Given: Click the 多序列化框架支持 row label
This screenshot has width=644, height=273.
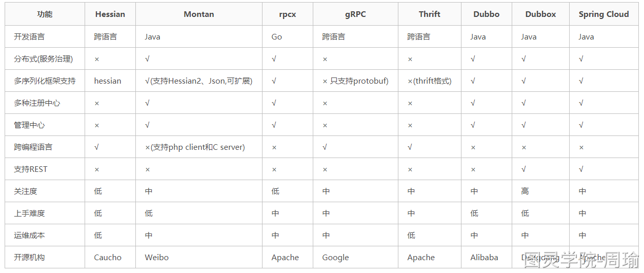Looking at the screenshot, I should [x=45, y=81].
